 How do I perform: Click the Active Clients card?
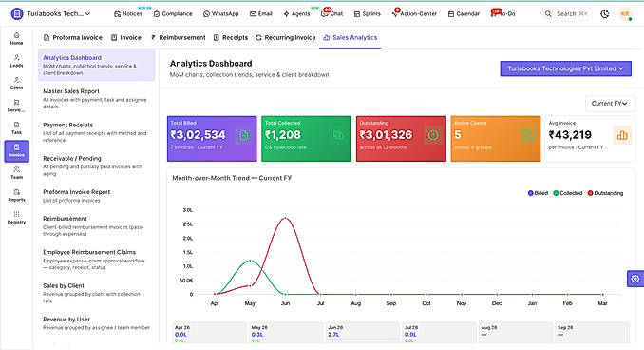(x=495, y=139)
